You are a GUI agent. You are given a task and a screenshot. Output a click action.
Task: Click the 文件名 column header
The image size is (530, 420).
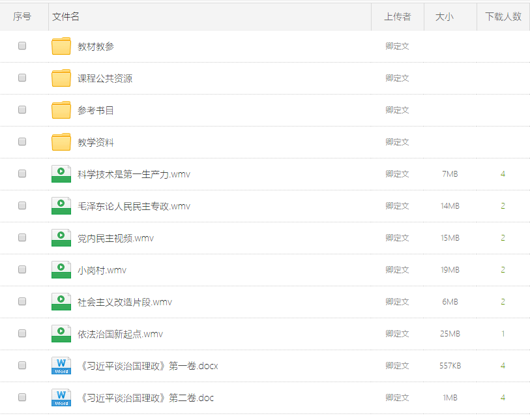click(66, 17)
